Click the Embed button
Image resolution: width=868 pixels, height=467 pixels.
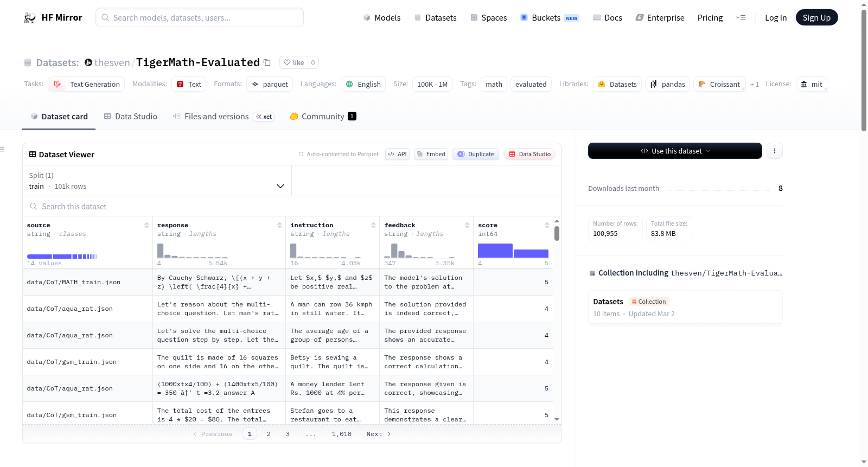tap(431, 154)
